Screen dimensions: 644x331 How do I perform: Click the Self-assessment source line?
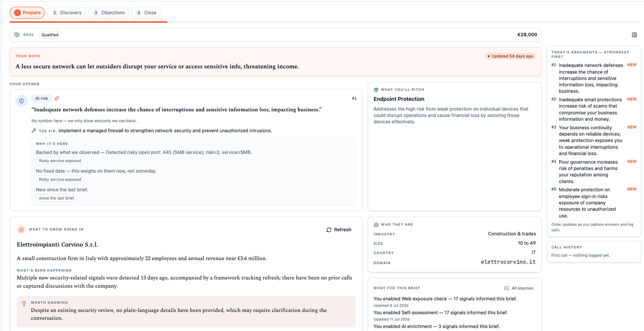441,313
